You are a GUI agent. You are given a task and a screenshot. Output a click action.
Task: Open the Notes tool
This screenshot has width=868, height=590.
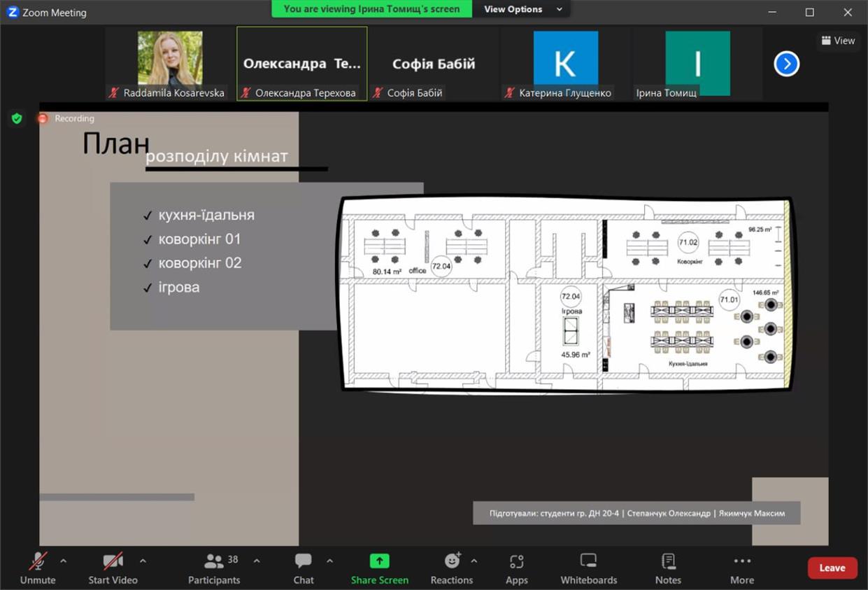tap(668, 568)
